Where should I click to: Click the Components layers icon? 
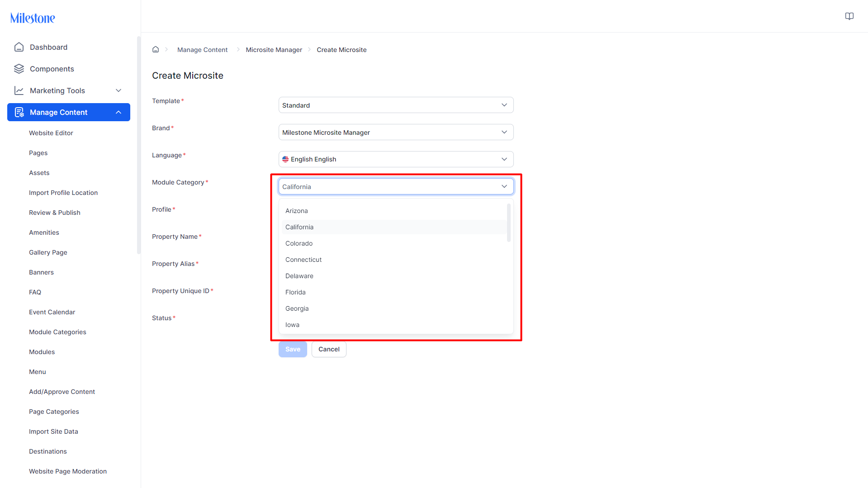(19, 69)
